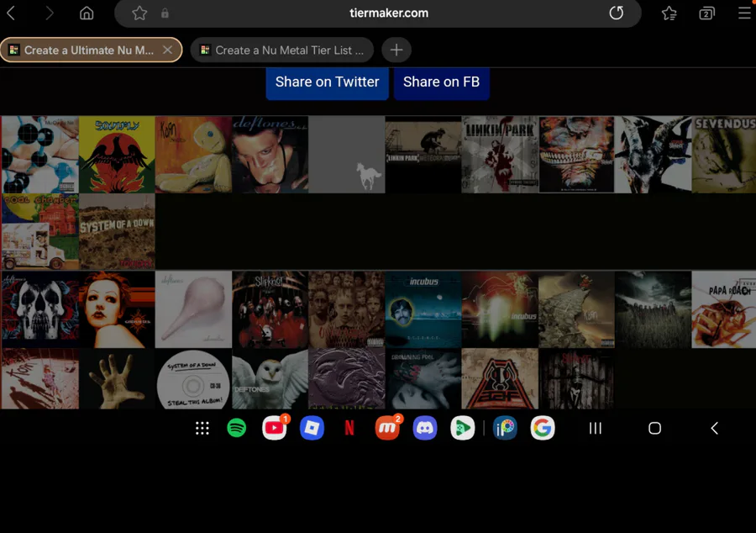
Task: Select the dark field album cover
Action: (654, 309)
